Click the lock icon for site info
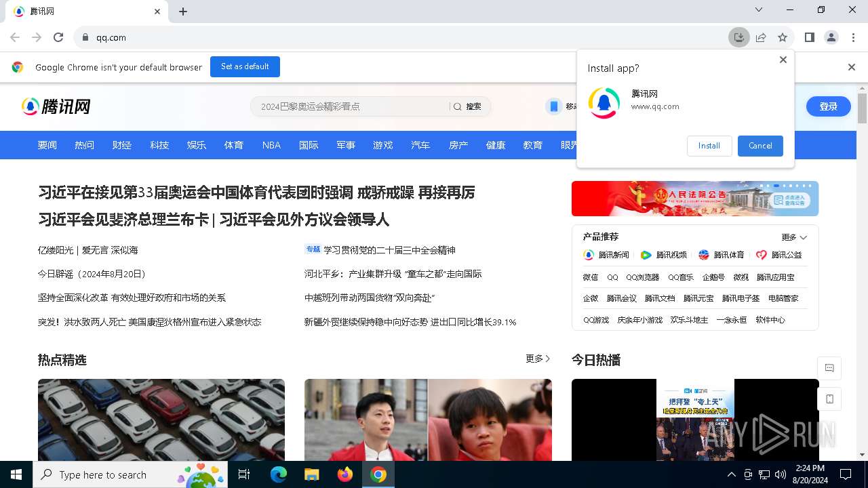The height and width of the screenshot is (488, 868). pyautogui.click(x=85, y=37)
